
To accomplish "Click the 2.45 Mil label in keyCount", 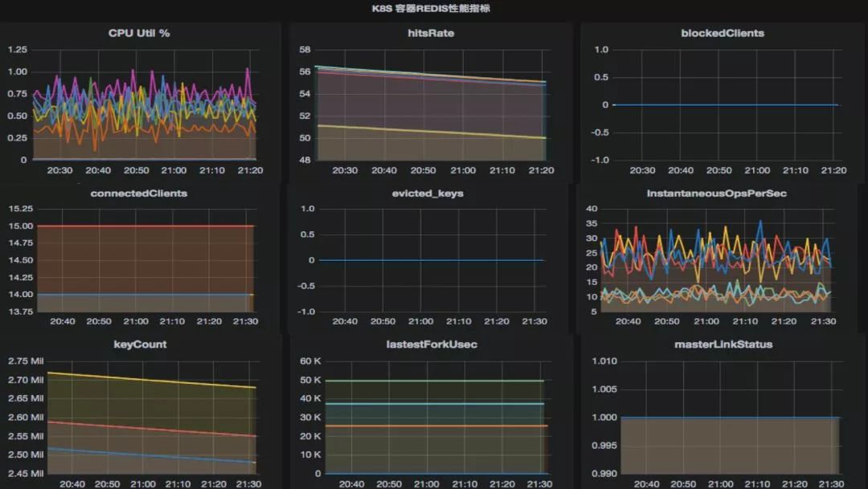I will [26, 474].
